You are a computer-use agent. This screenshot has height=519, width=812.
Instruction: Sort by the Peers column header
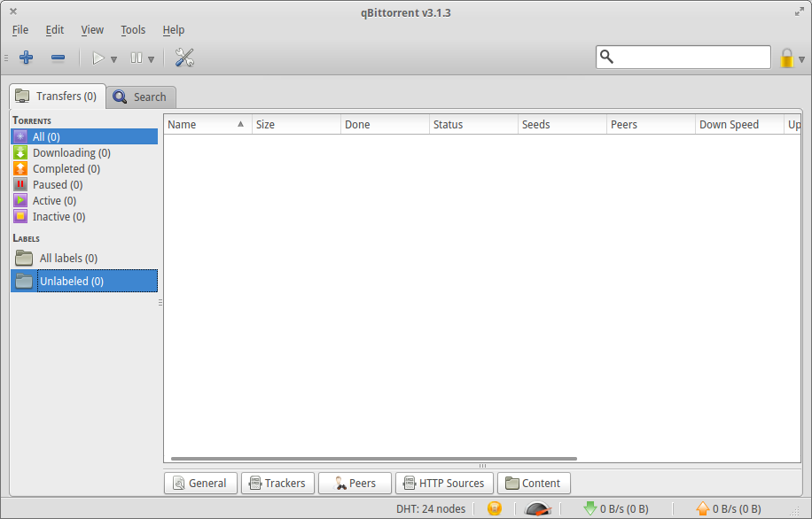click(x=651, y=125)
